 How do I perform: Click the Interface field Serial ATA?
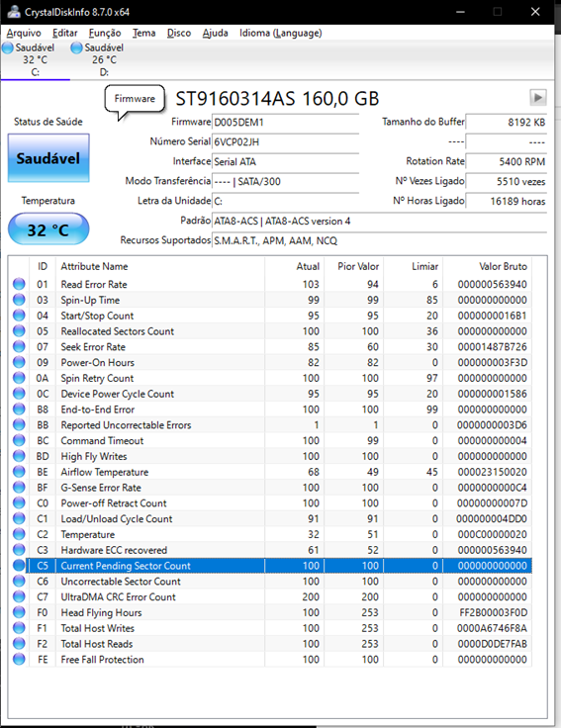[x=285, y=161]
